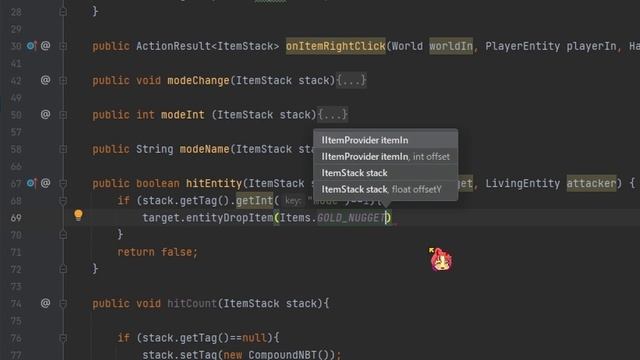
Task: Click the modeName method name
Action: coord(204,149)
